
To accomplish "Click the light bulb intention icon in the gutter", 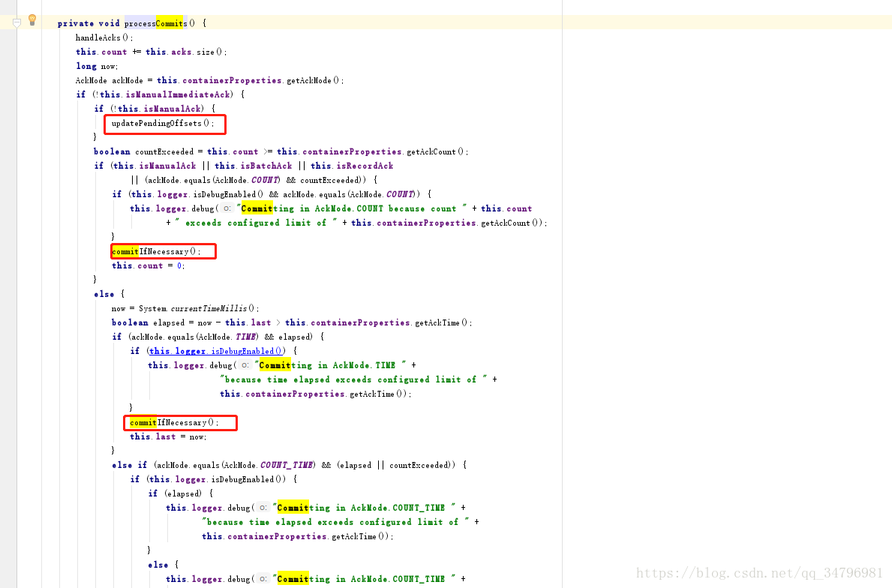I will point(31,19).
